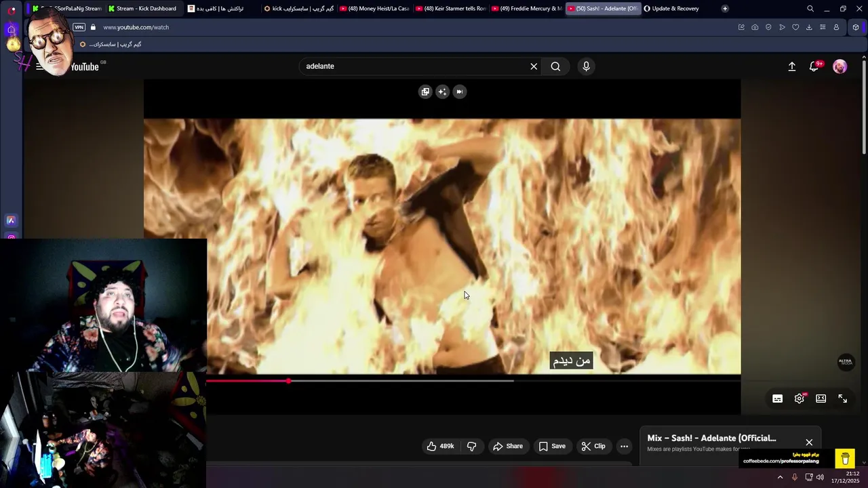Image resolution: width=868 pixels, height=488 pixels.
Task: Open the browser profile icon
Action: (x=836, y=27)
